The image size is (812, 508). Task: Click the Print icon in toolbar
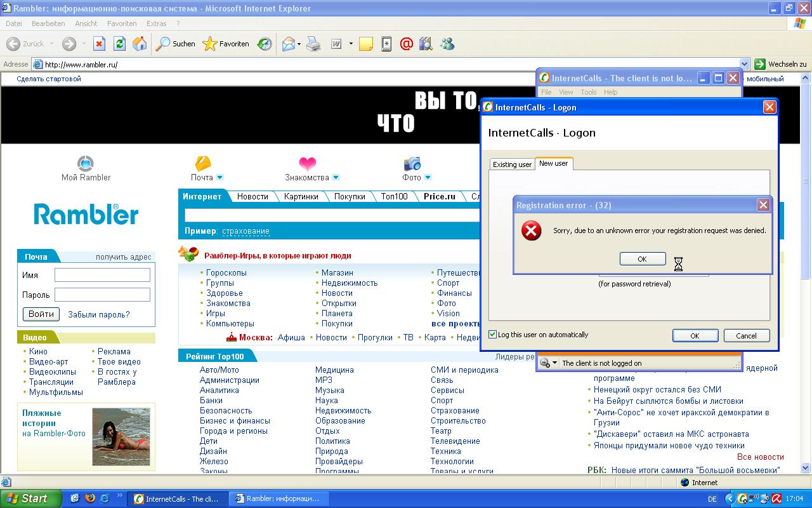click(313, 44)
